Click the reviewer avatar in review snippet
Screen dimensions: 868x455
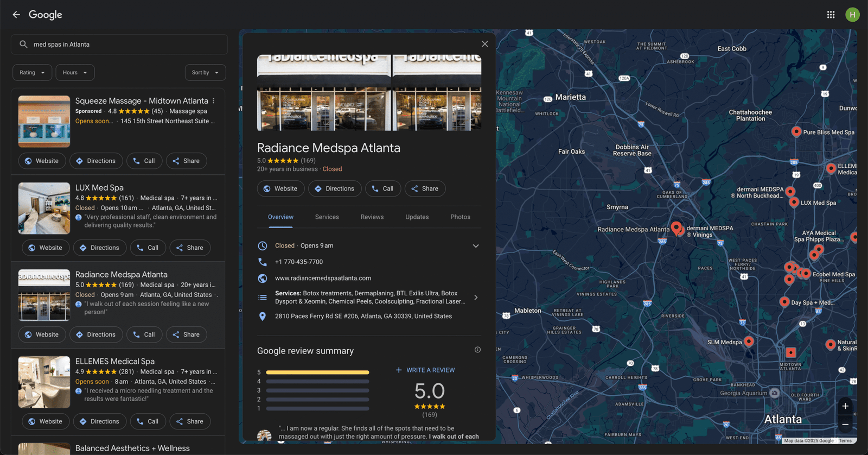[x=264, y=435]
